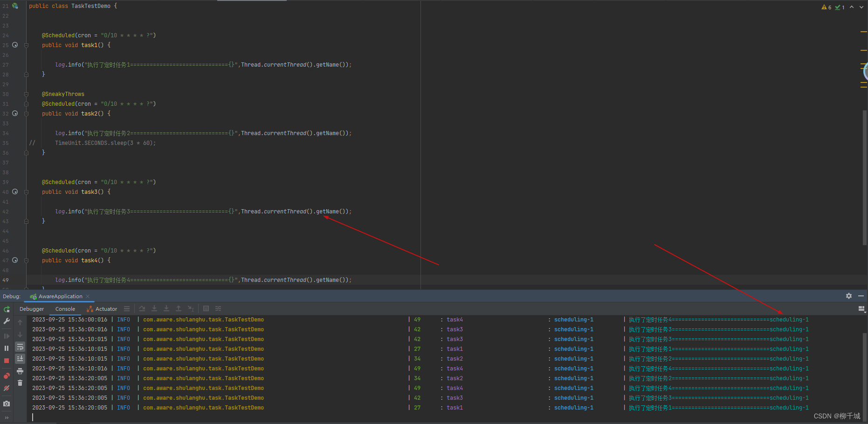Collapse the task1 method fold marker

pos(26,45)
